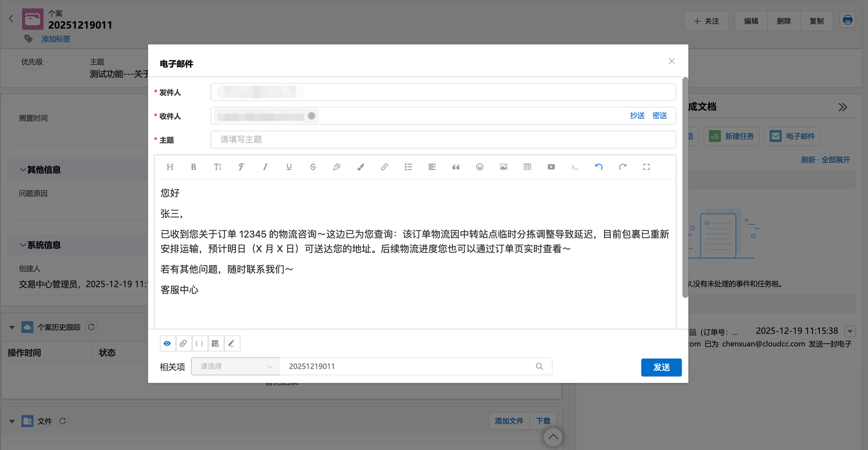This screenshot has height=450, width=868.
Task: Open the text alignment options
Action: (432, 167)
